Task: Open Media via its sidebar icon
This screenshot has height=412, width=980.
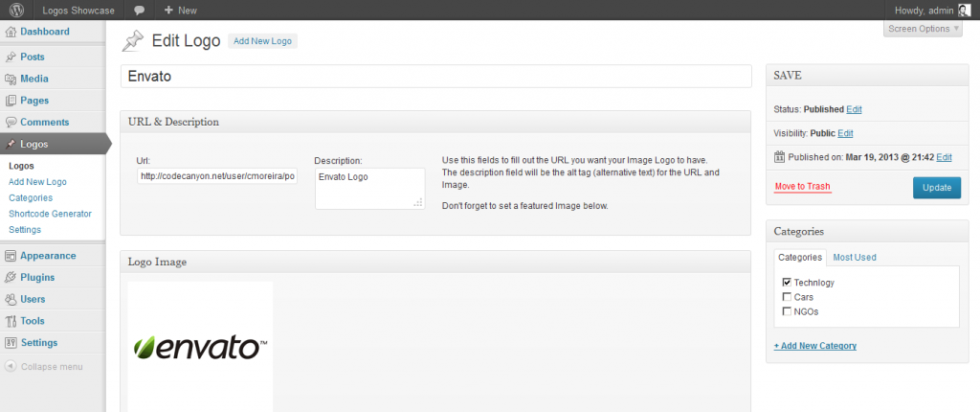Action: point(11,79)
